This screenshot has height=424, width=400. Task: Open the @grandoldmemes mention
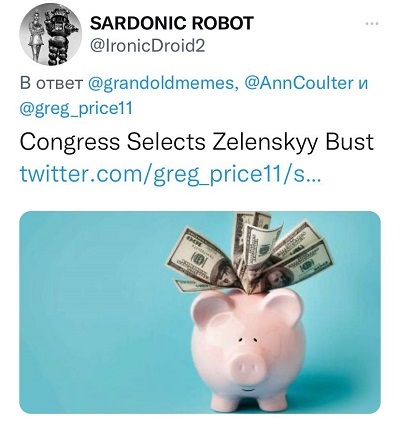click(163, 83)
